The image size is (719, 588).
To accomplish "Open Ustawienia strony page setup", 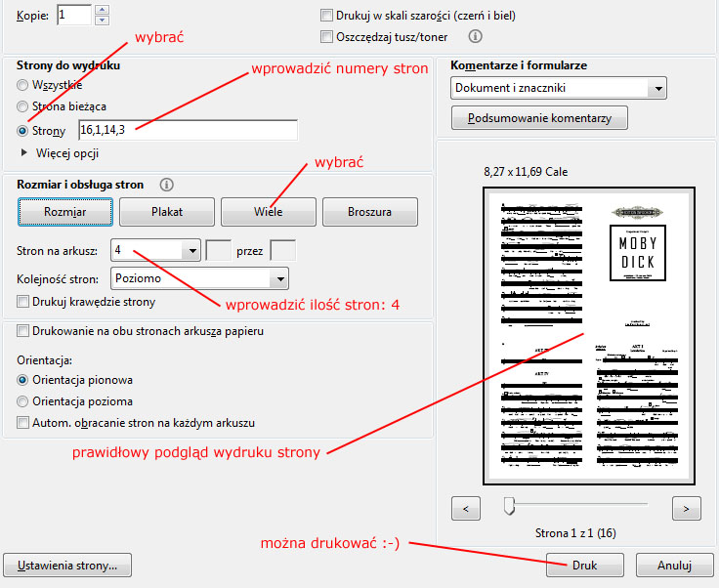I will (x=67, y=566).
